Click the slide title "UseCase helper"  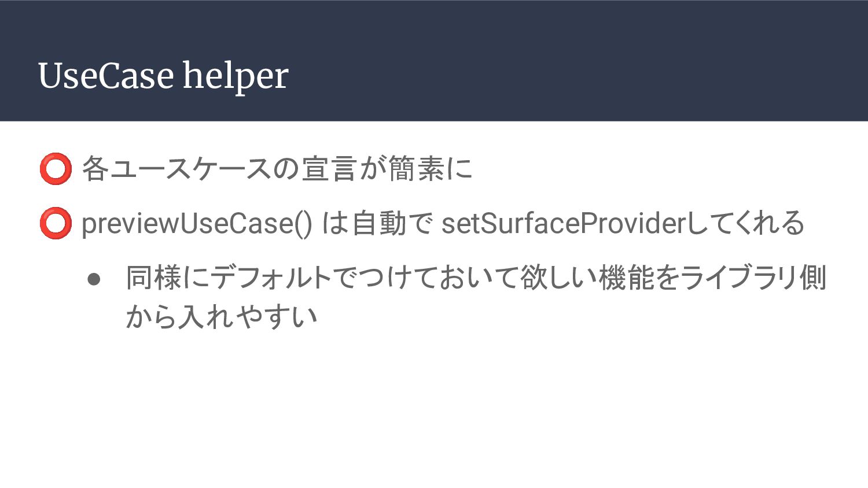point(163,76)
